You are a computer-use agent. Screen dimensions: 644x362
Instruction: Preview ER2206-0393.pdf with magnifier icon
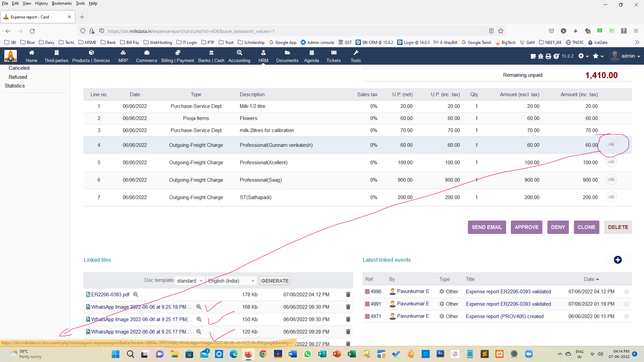[136, 295]
